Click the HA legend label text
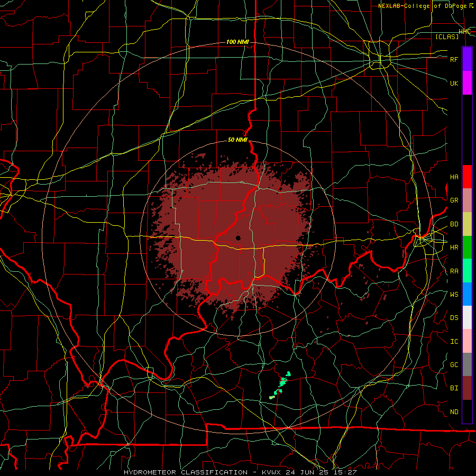 click(x=454, y=177)
